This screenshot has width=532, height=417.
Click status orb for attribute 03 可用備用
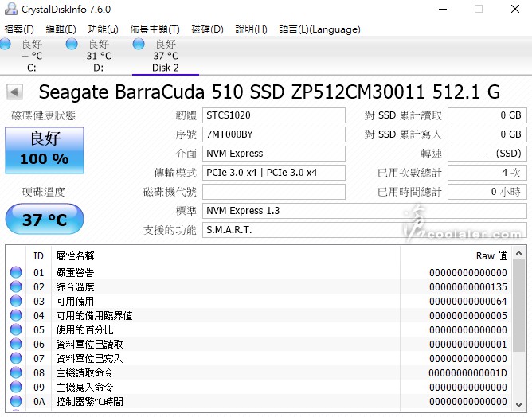16,301
